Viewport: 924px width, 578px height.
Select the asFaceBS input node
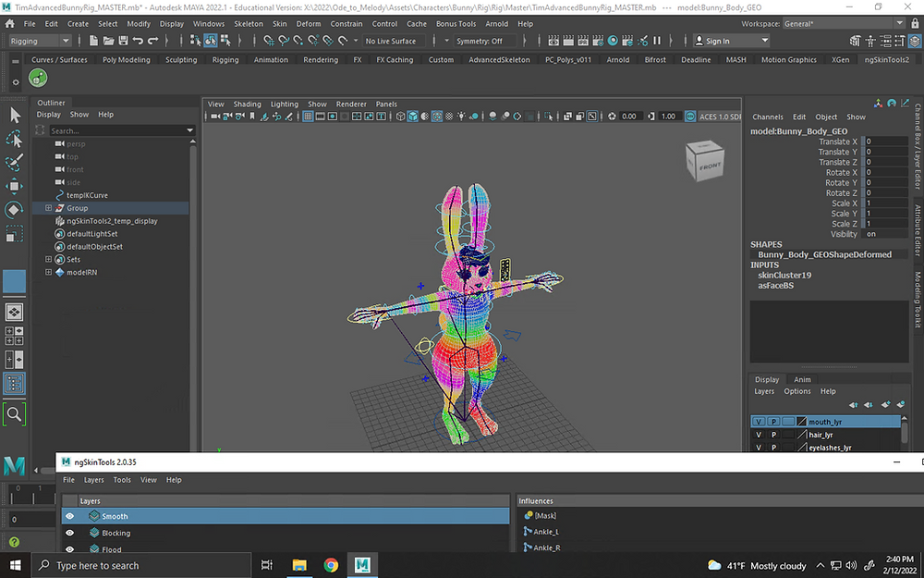coord(775,286)
